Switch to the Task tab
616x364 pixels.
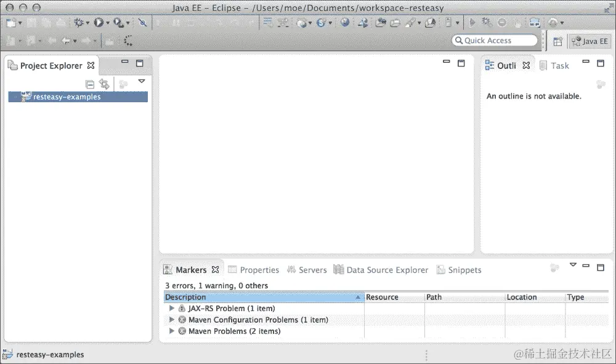pyautogui.click(x=554, y=65)
